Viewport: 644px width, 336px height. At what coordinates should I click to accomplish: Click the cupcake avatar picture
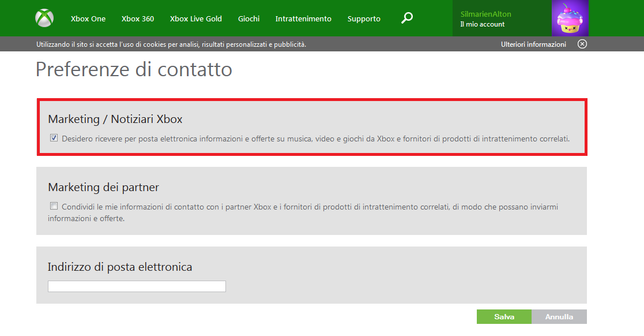(570, 18)
